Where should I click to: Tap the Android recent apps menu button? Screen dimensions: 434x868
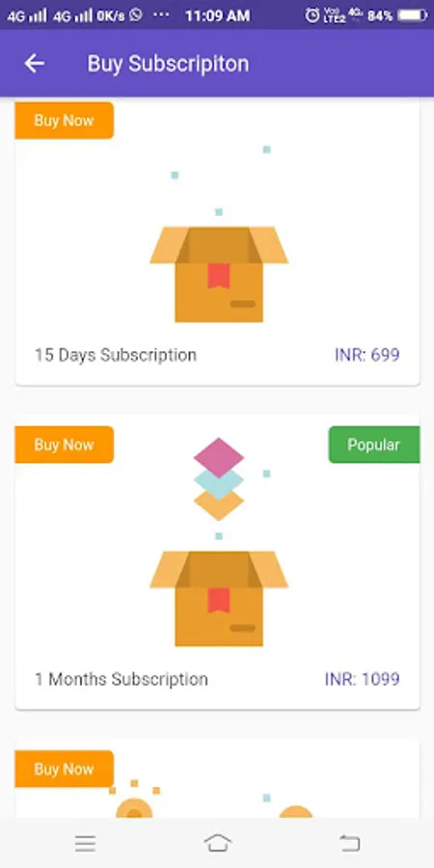click(85, 844)
